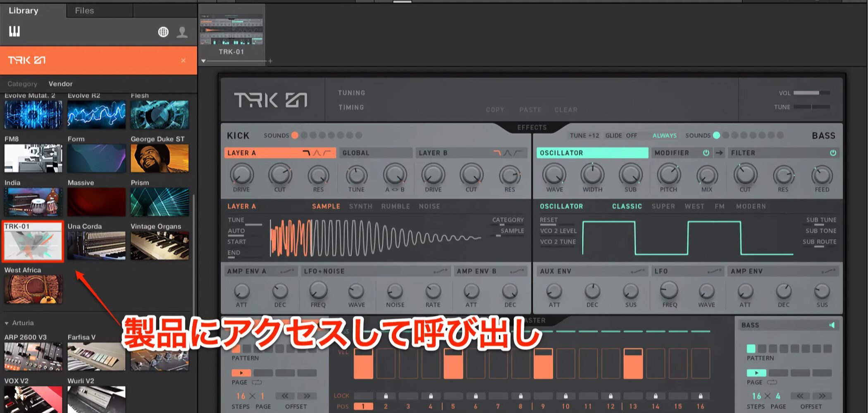Adjust the VOL slider

812,93
